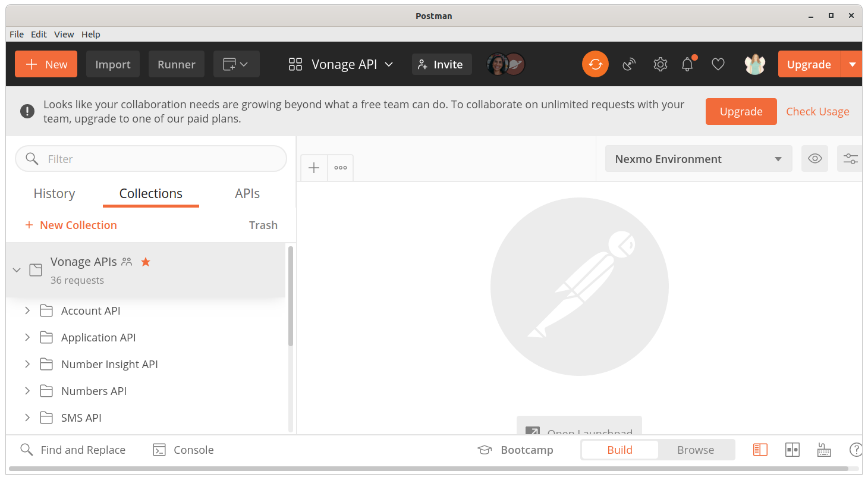Open the Nexmo Environment dropdown
Screen dimensions: 868x480
point(699,159)
